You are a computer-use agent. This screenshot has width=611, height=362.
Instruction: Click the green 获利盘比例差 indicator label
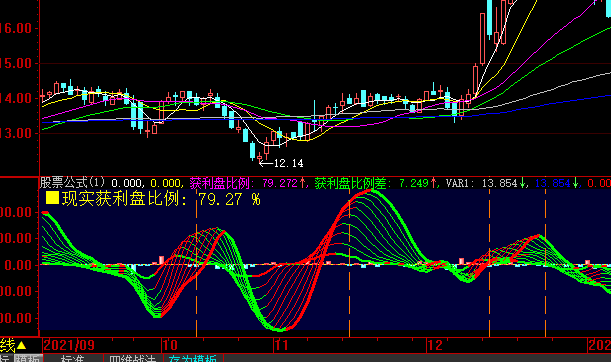[350, 183]
